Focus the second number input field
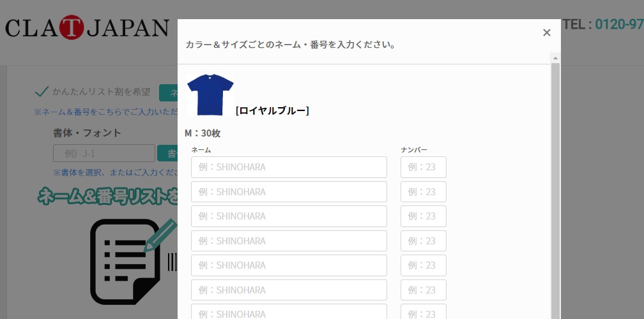Viewport: 644px width, 319px height. coord(424,191)
